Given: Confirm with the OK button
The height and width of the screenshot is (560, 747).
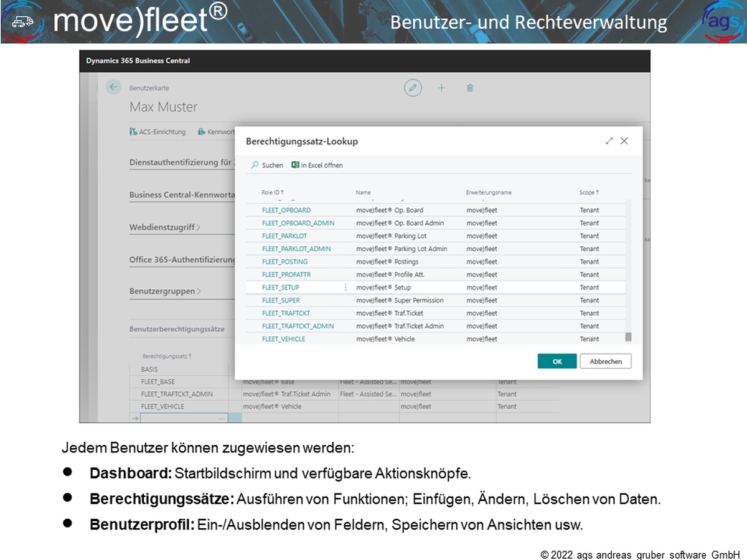Looking at the screenshot, I should 557,362.
